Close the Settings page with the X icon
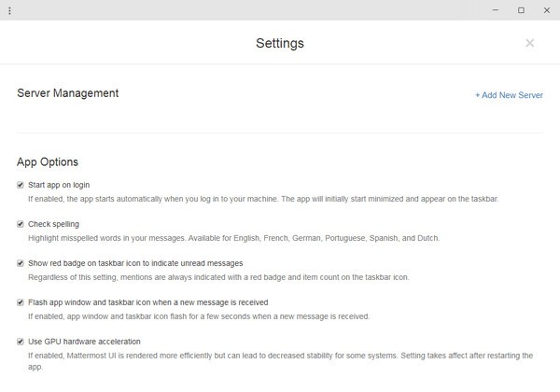Screen dimensions: 560x392 530,43
